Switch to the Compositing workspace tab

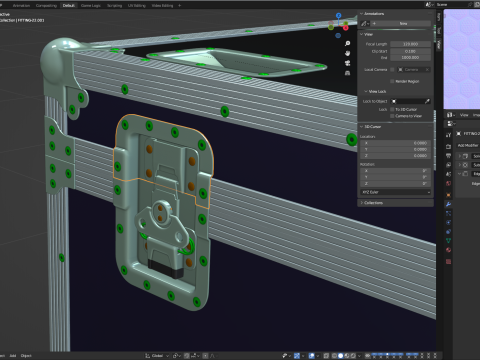(x=46, y=5)
